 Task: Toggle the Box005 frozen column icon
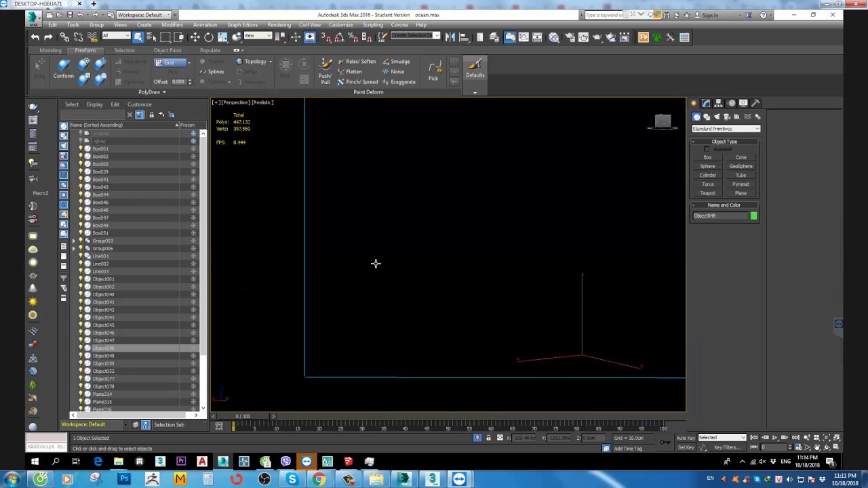(193, 164)
